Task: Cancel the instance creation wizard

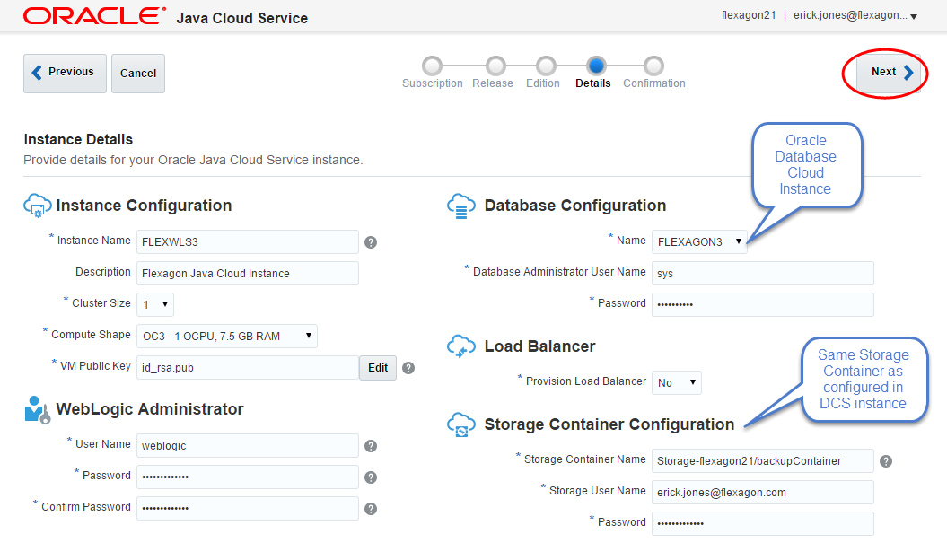Action: pos(137,73)
